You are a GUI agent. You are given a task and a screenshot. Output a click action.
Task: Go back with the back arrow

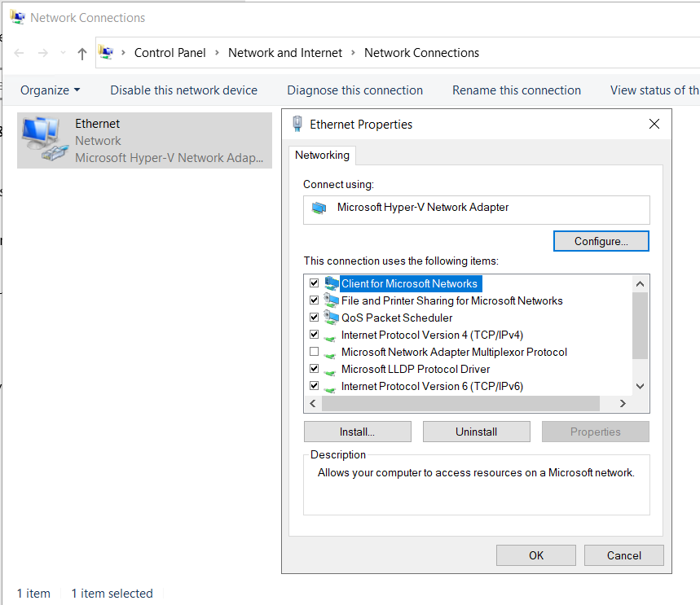19,53
